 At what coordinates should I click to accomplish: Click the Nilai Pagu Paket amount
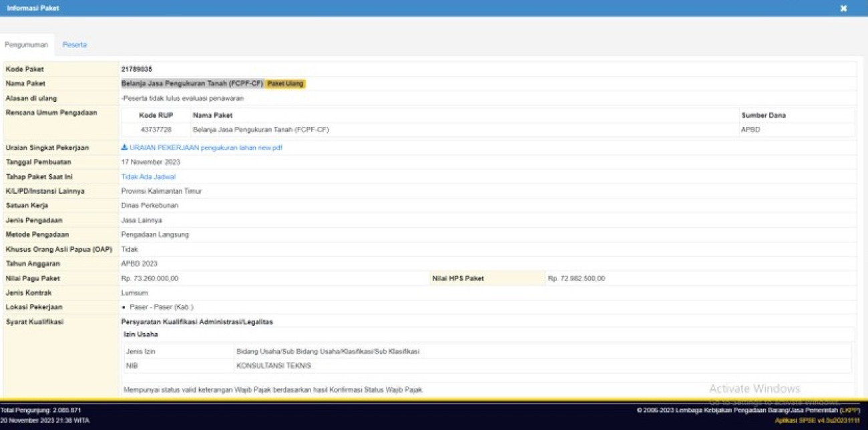[150, 278]
